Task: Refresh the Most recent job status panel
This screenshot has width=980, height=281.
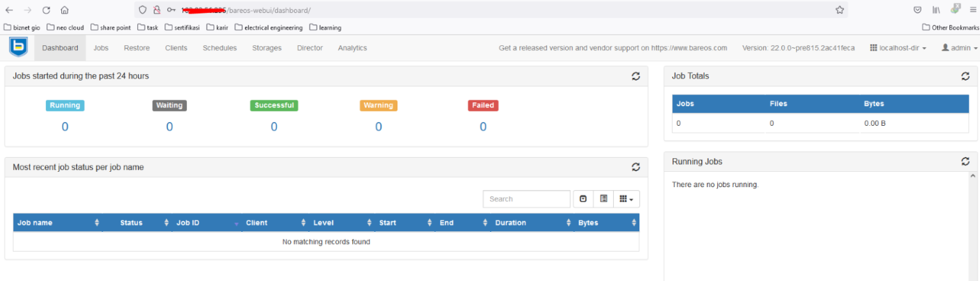Action: coord(635,167)
